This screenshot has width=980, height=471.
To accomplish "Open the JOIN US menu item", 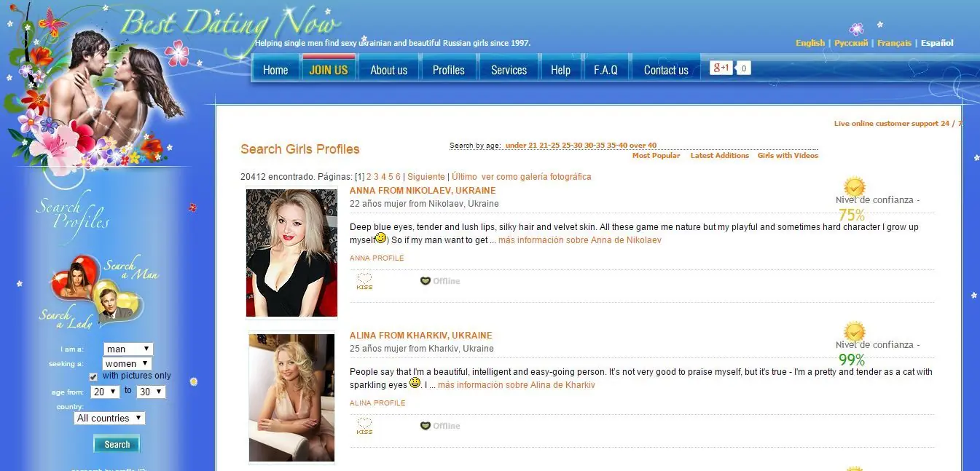I will click(x=329, y=70).
